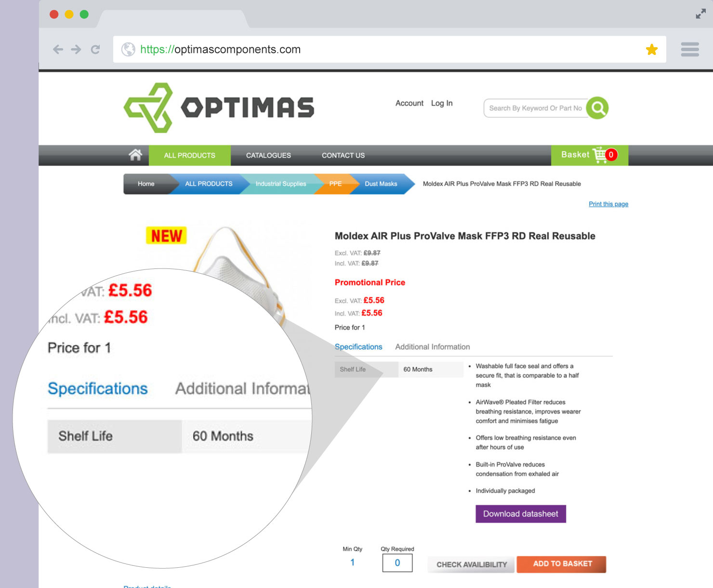Image resolution: width=713 pixels, height=588 pixels.
Task: Select the Specifications tab
Action: click(358, 347)
